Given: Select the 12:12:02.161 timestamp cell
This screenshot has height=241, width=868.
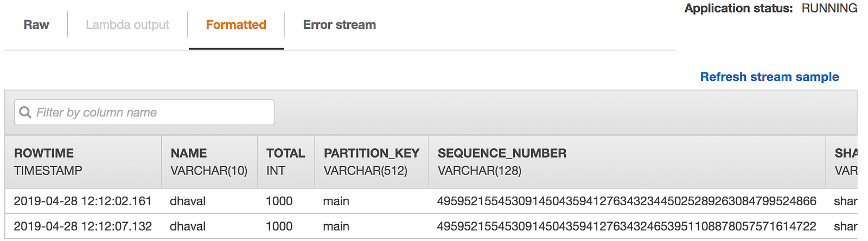Looking at the screenshot, I should tap(82, 201).
